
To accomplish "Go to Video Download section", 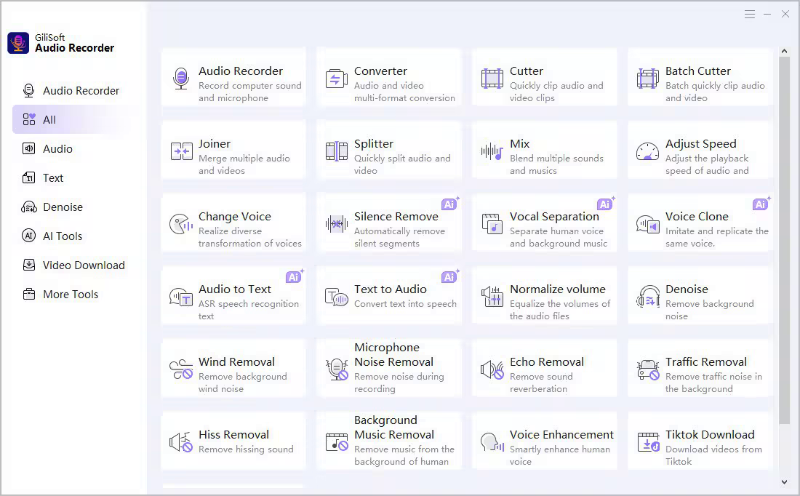I will tap(83, 265).
